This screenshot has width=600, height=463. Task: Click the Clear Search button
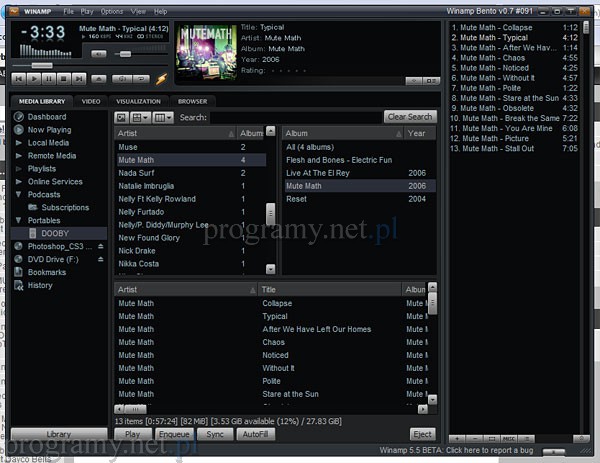point(410,117)
